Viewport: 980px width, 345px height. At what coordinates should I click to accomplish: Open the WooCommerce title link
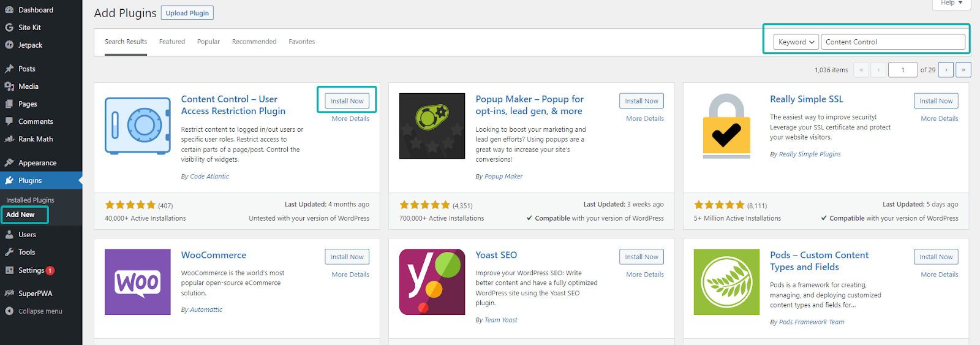tap(214, 255)
